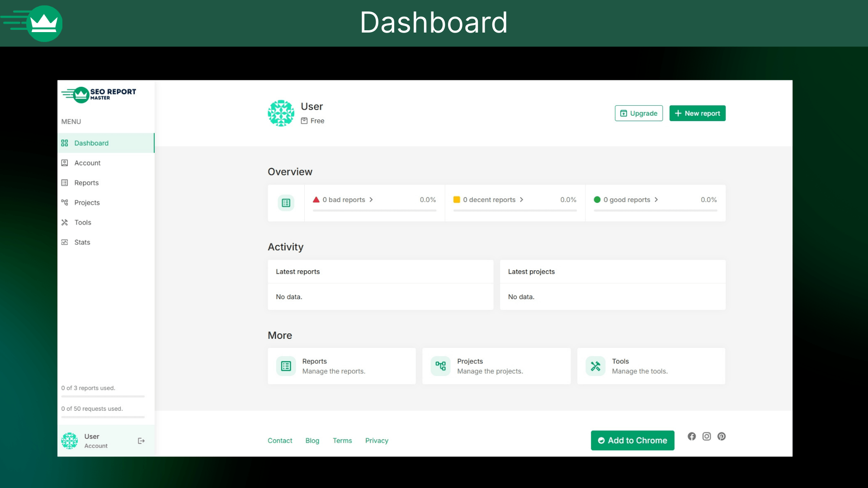
Task: Expand the decent reports overview chevron
Action: [522, 199]
